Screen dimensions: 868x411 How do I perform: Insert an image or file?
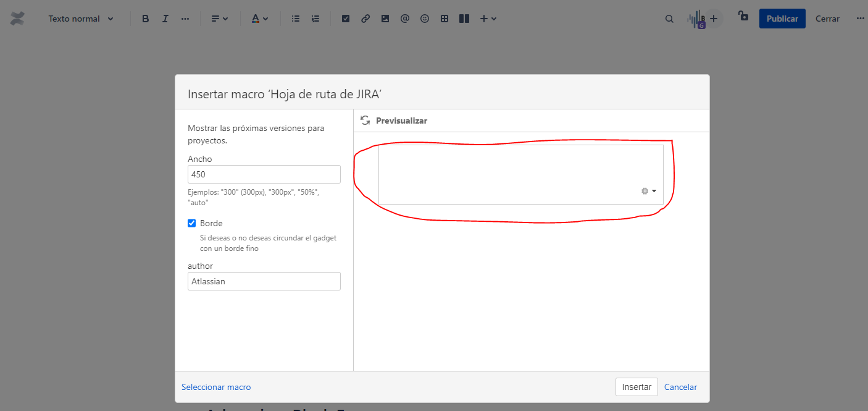[385, 19]
